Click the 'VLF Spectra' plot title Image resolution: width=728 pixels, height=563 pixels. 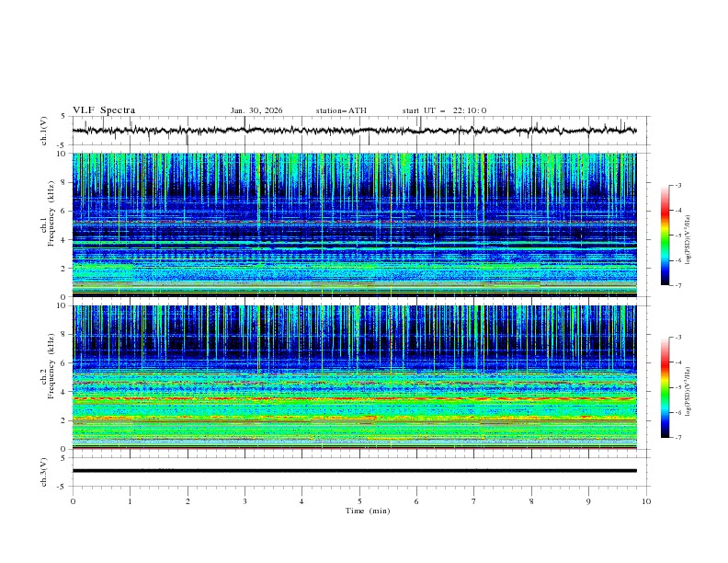point(104,110)
